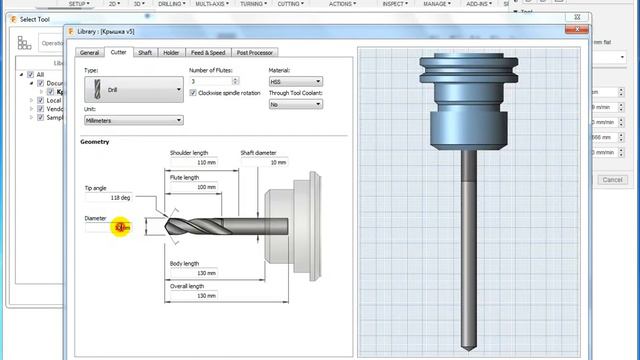
Task: Click the Overall length value field
Action: (x=193, y=296)
